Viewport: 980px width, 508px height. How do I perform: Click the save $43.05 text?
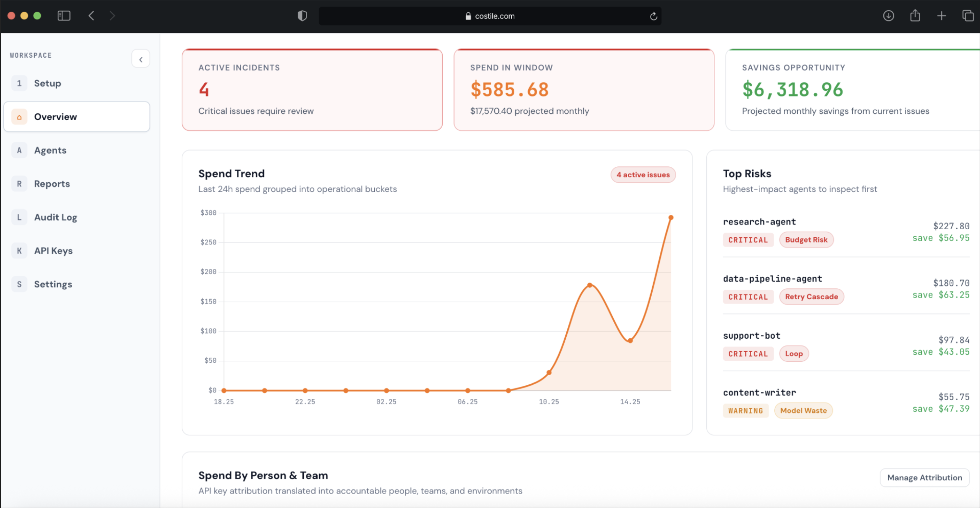[941, 352]
